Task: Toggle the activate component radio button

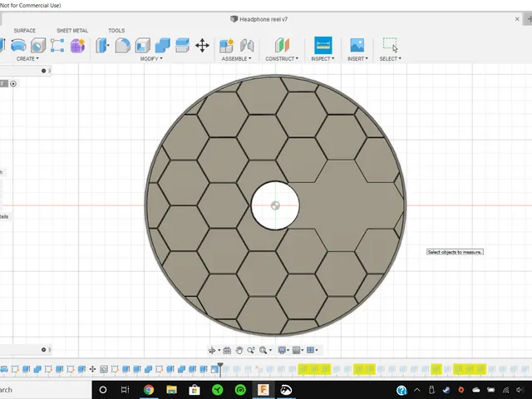Action: [x=13, y=84]
